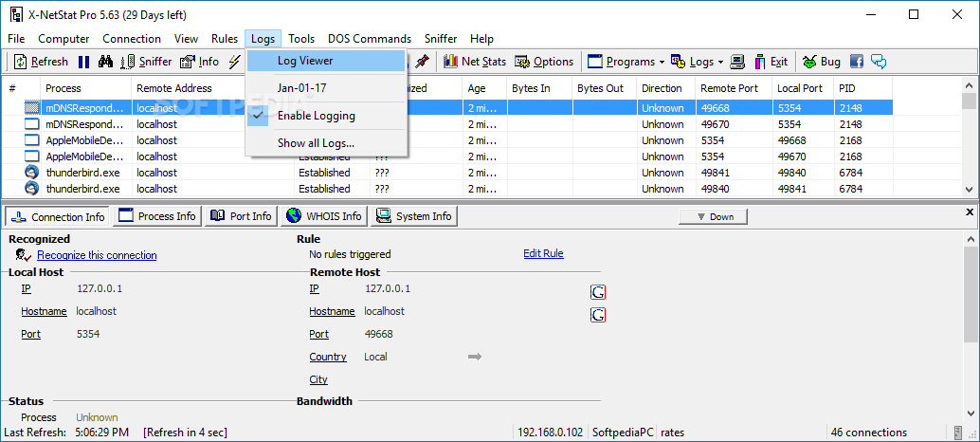This screenshot has height=442, width=980.
Task: Click the binoculars find icon
Action: pos(105,62)
